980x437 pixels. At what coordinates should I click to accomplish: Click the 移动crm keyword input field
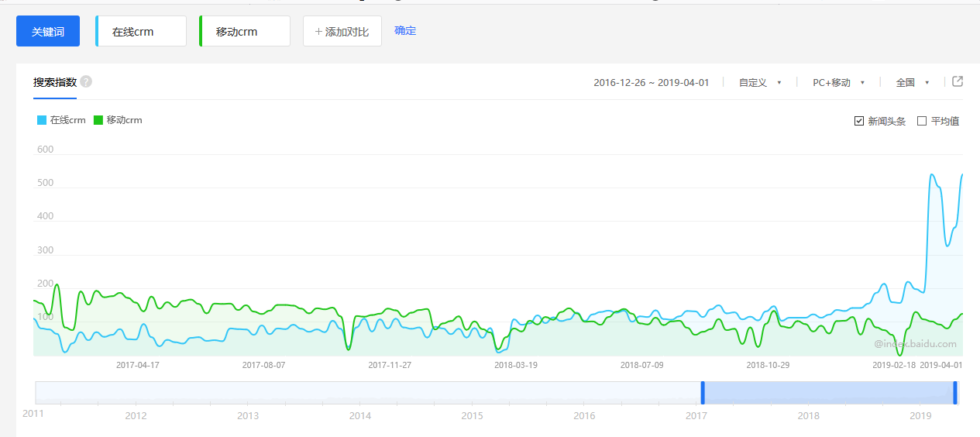(x=246, y=32)
